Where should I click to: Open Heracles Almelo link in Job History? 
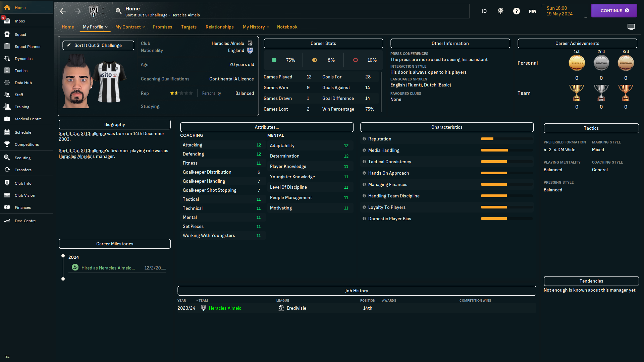pos(225,308)
